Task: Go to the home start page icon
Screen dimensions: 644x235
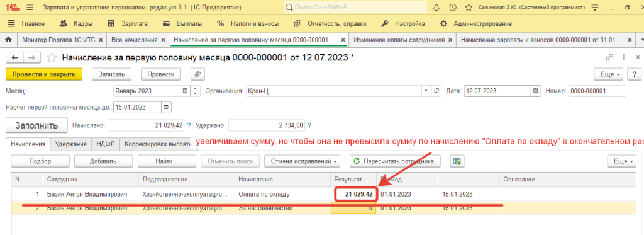Action: point(8,40)
